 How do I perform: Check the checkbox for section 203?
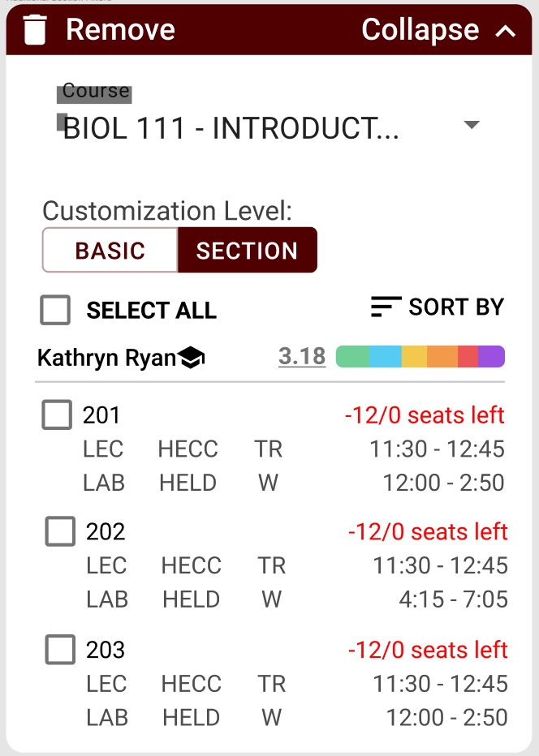pyautogui.click(x=59, y=650)
